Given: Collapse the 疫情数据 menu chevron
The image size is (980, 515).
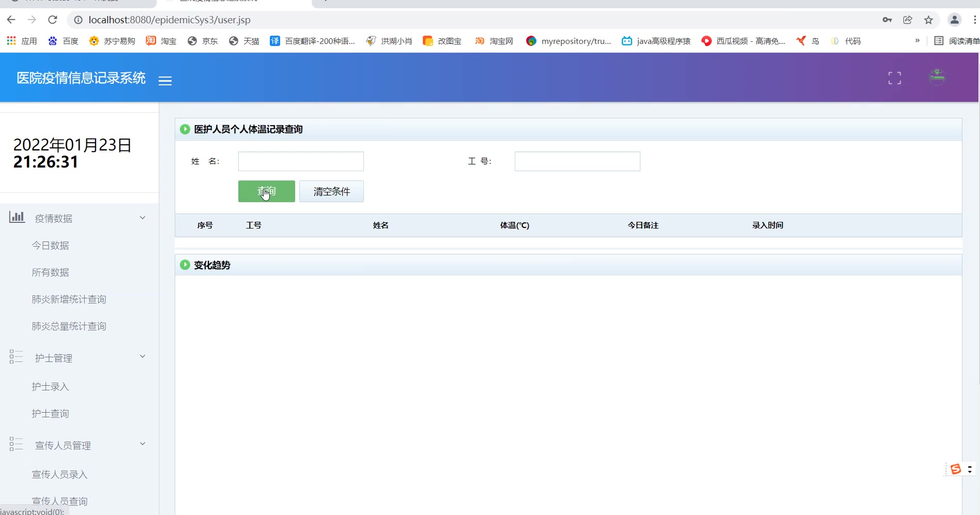Looking at the screenshot, I should coord(143,218).
